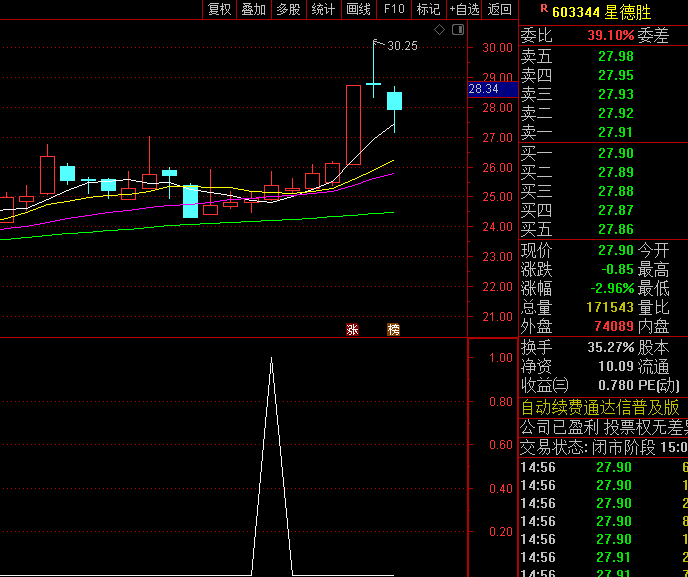This screenshot has width=688, height=577.
Task: Select the 买一 bid price 27.90
Action: [615, 153]
